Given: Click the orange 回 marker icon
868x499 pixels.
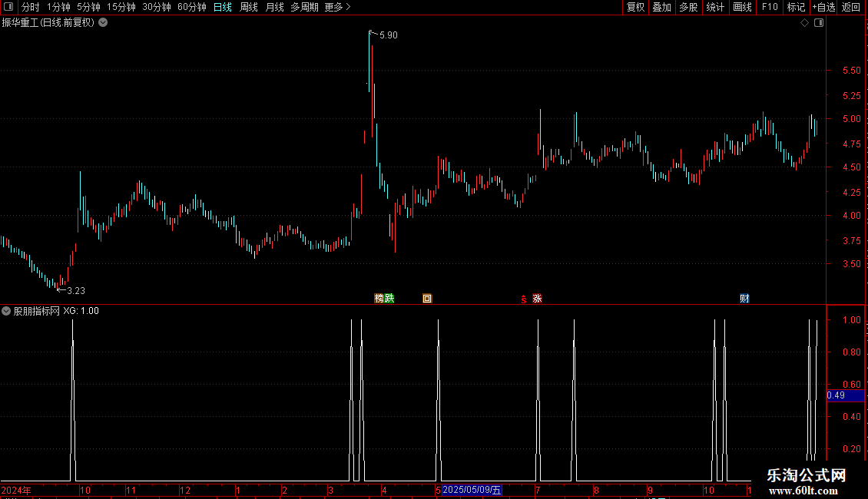Looking at the screenshot, I should [x=427, y=299].
